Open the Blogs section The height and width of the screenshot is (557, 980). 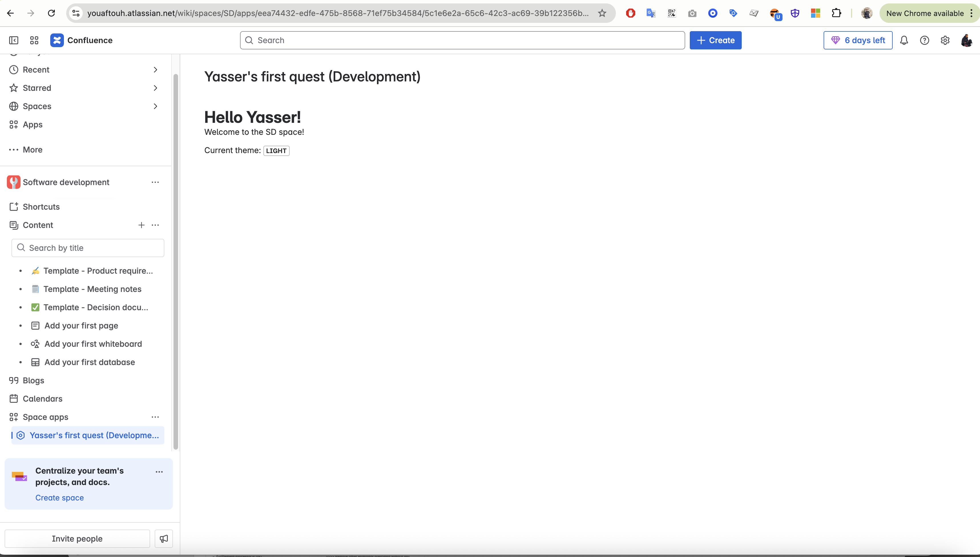pyautogui.click(x=33, y=380)
